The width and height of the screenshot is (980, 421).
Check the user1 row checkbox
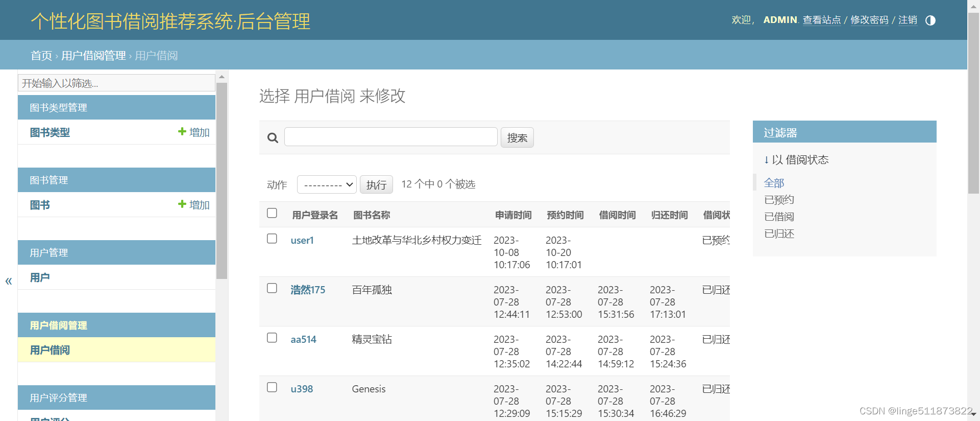(x=272, y=239)
